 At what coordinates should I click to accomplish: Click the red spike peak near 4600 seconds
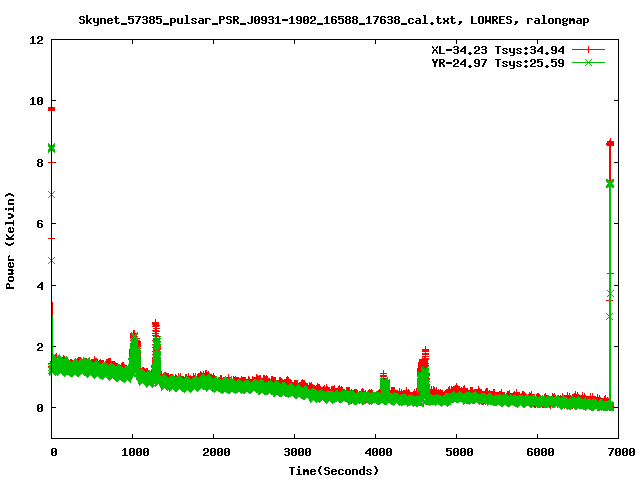pos(425,351)
